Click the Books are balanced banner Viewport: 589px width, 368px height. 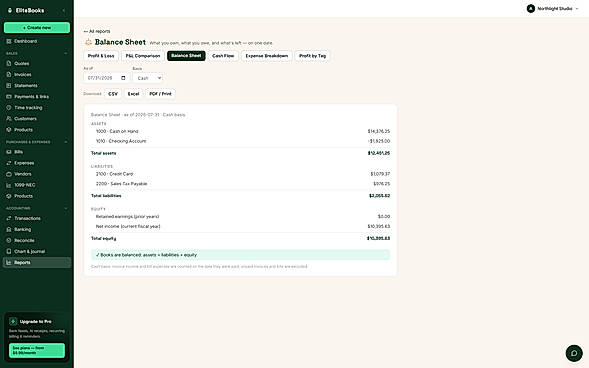coord(240,255)
